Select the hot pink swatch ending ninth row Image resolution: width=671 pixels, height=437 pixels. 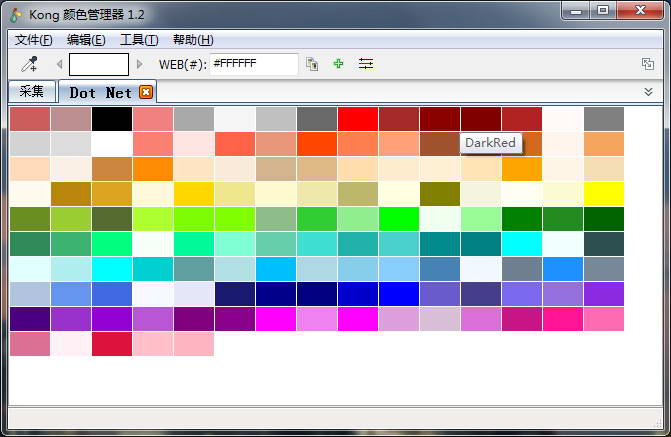tap(604, 319)
